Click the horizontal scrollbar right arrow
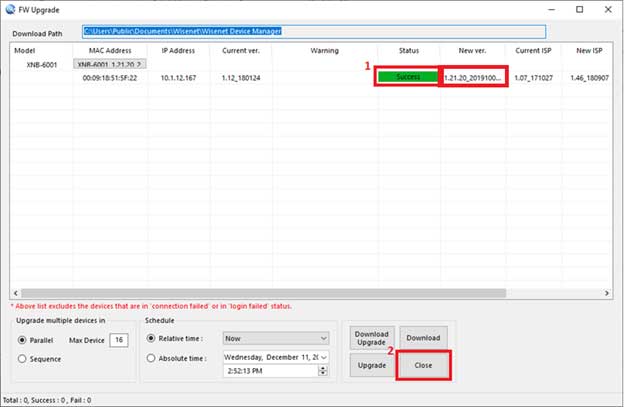Image resolution: width=624 pixels, height=407 pixels. tap(606, 294)
